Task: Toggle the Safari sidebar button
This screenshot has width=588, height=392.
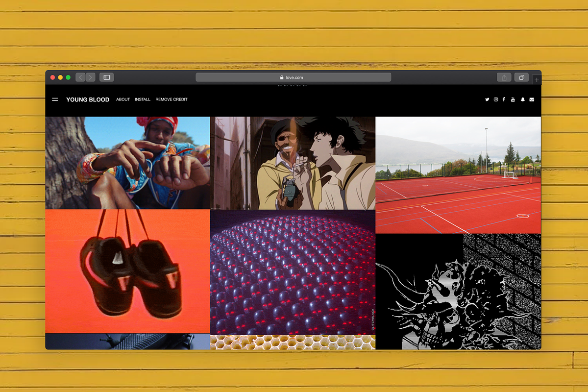Action: click(x=106, y=77)
